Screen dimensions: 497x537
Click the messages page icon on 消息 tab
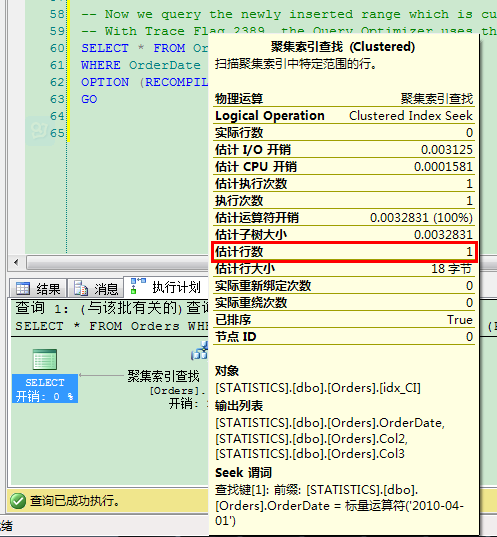[81, 288]
